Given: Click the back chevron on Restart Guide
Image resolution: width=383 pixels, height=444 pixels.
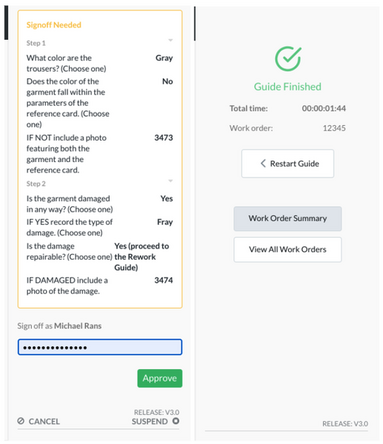Looking at the screenshot, I should click(263, 163).
